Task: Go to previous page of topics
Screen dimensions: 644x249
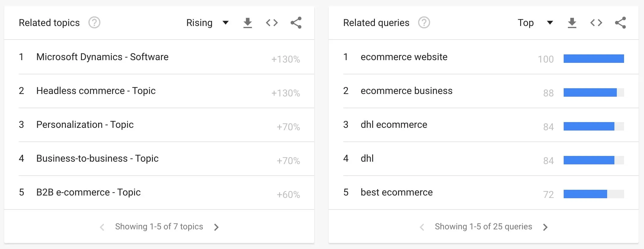Action: coord(102,227)
